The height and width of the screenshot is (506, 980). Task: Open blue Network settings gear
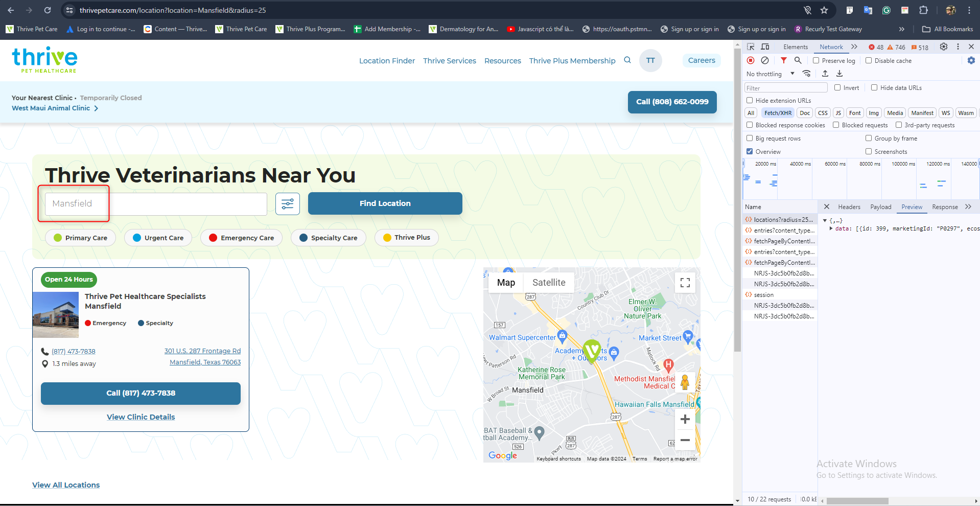[x=971, y=60]
